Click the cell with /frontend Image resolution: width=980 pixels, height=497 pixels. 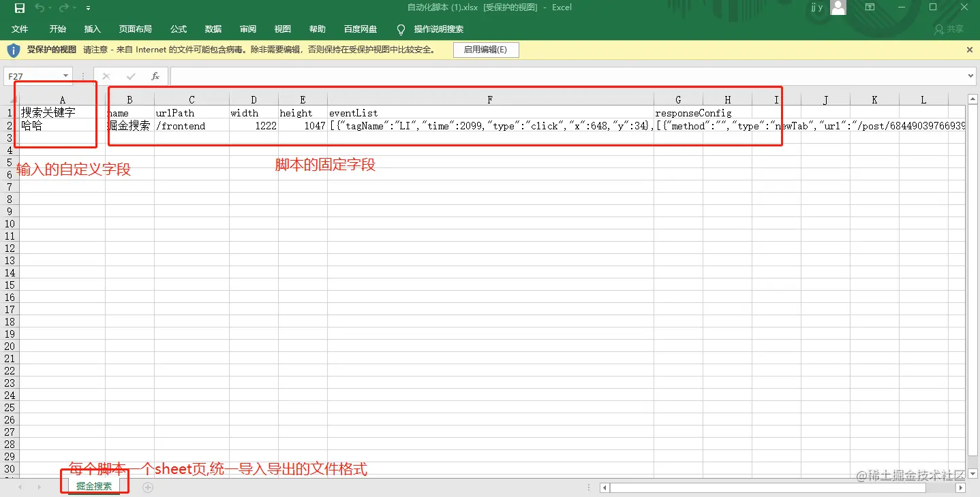[192, 125]
